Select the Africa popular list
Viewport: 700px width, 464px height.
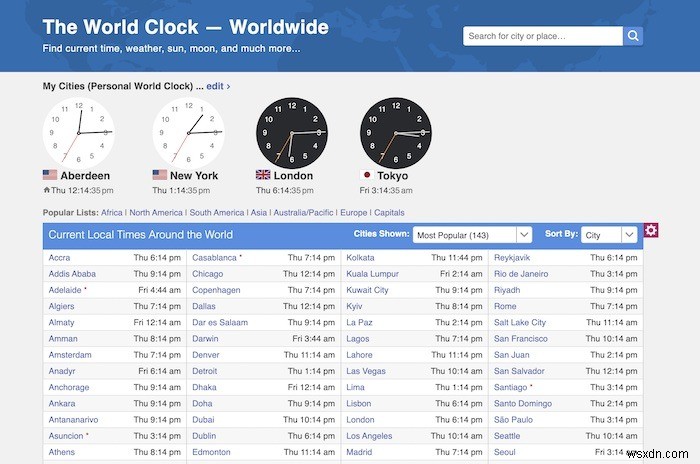pos(112,213)
